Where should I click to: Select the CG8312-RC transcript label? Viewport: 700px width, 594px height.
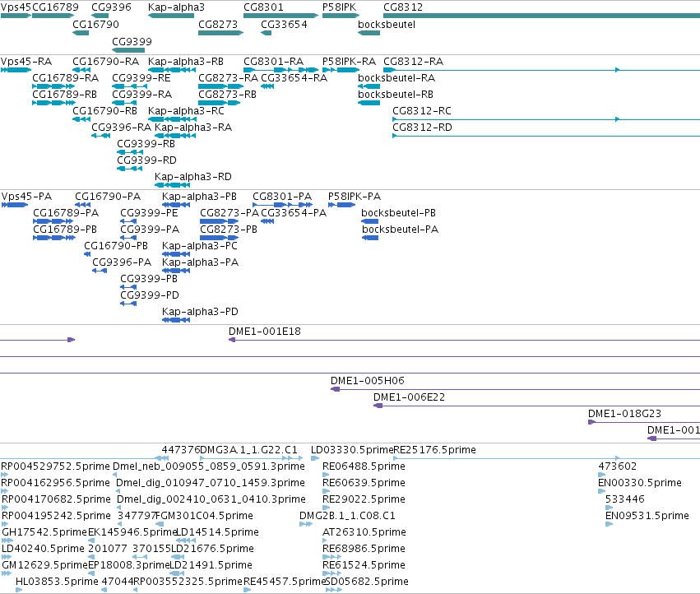coord(422,111)
